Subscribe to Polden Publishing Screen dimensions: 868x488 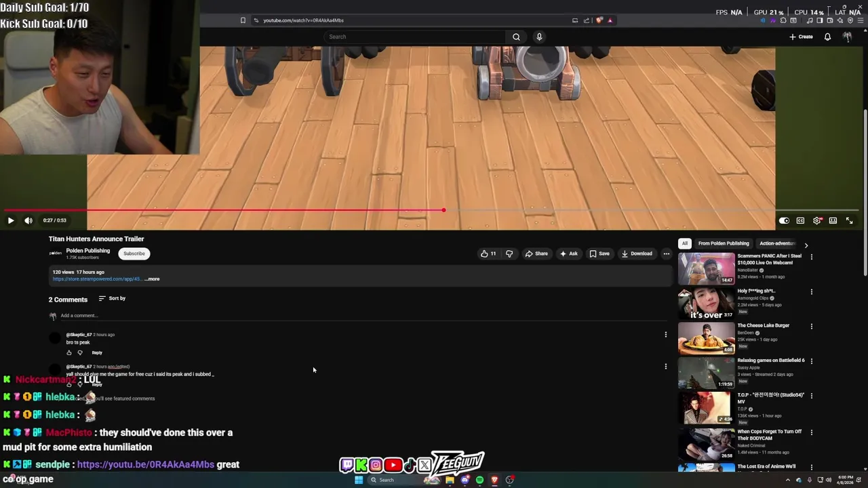point(134,253)
